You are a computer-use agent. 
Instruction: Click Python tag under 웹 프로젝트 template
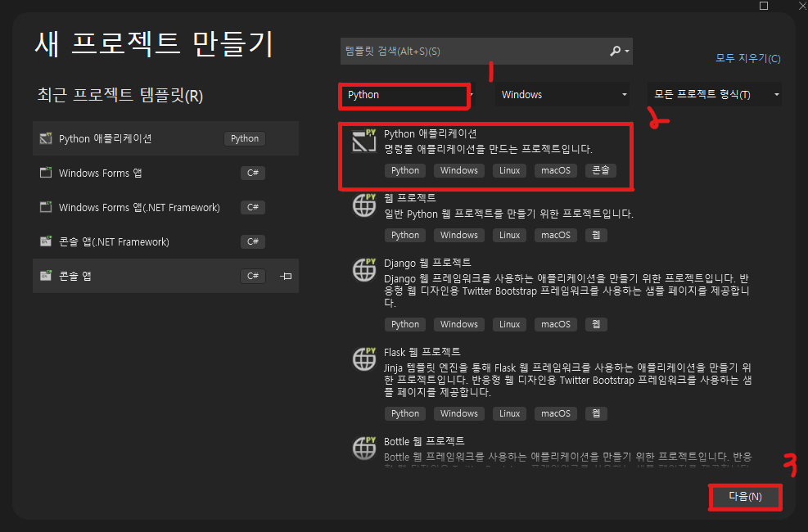405,236
